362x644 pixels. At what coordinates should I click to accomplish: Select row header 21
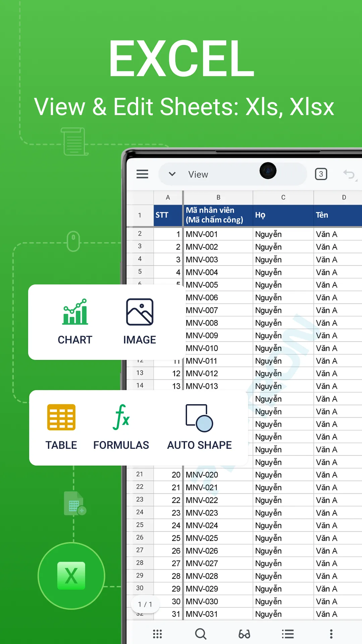pyautogui.click(x=140, y=474)
